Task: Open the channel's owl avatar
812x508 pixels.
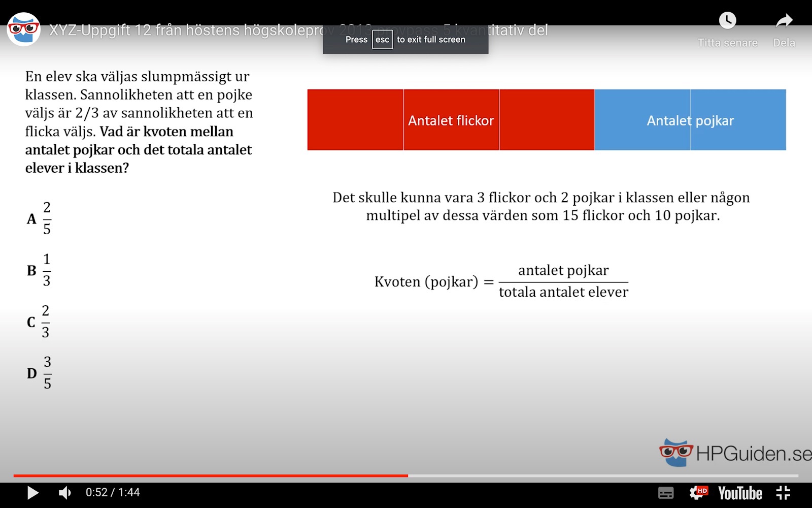Action: [23, 29]
